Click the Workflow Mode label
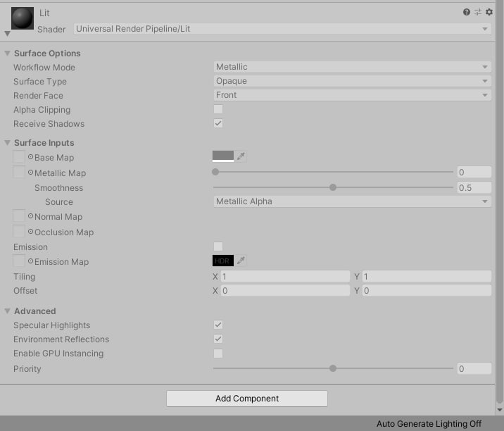Viewport: 504px width, 431px height. (44, 68)
